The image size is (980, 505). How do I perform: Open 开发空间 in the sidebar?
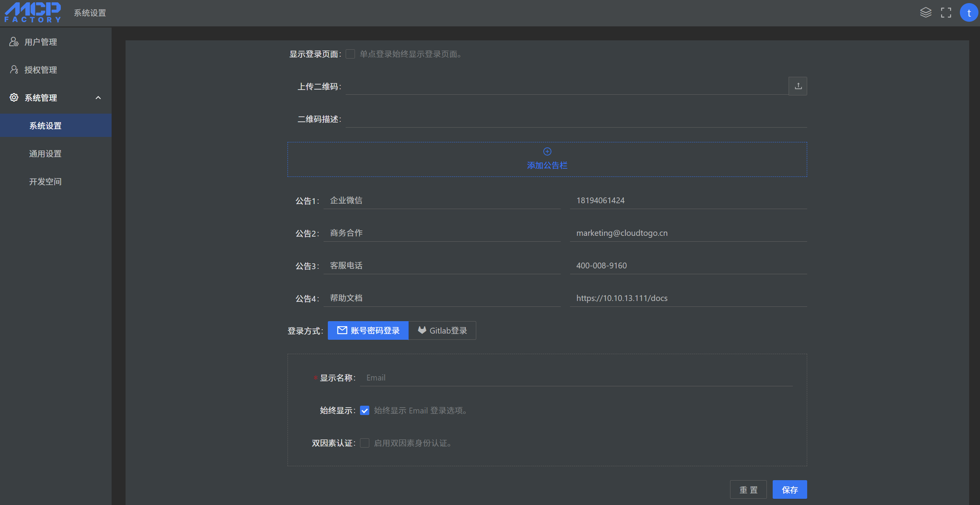tap(45, 182)
